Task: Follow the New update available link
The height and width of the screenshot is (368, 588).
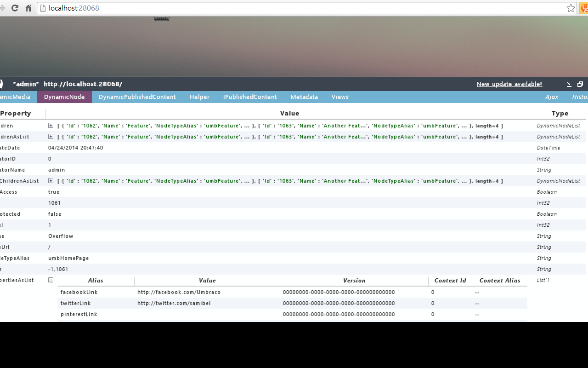Action: 509,84
